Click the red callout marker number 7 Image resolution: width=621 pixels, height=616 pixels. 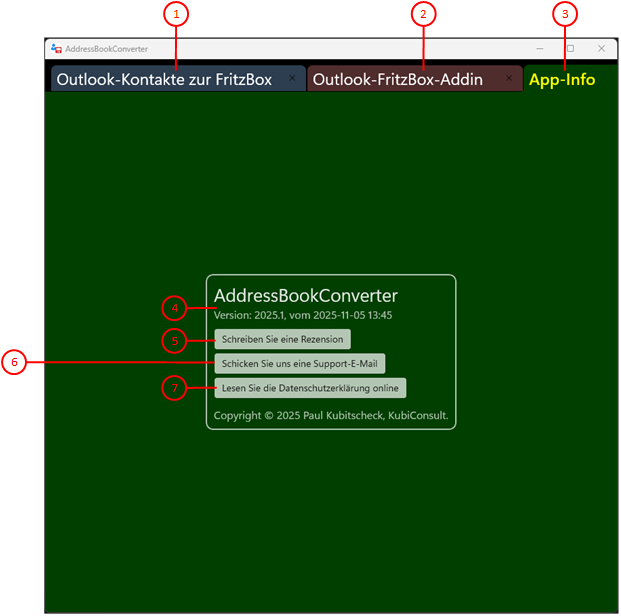[x=175, y=388]
